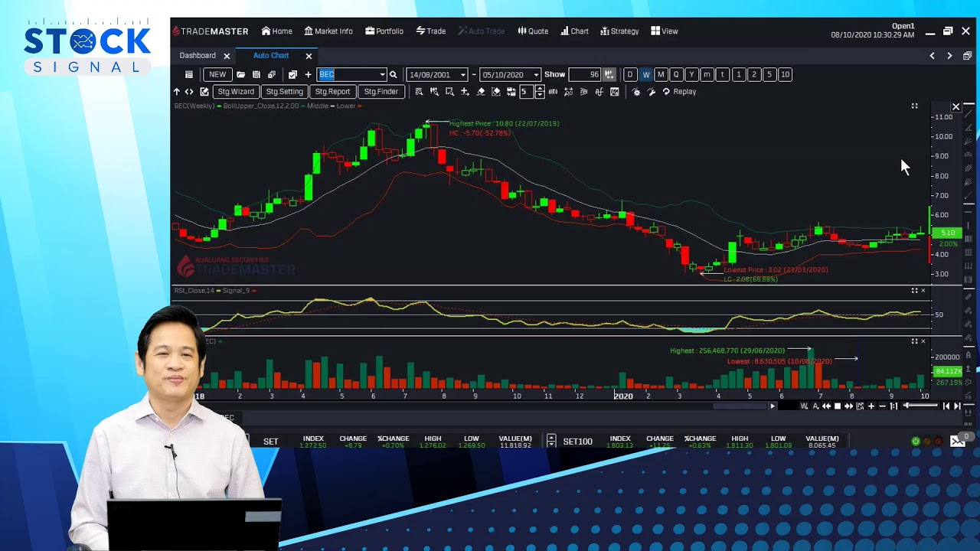This screenshot has width=980, height=551.
Task: Jump to last bar of chart
Action: point(957,406)
